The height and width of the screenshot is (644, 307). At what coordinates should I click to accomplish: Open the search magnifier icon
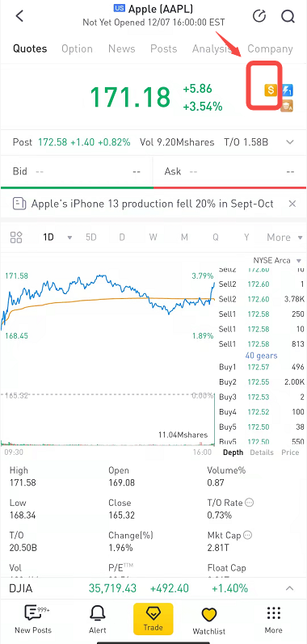click(x=288, y=16)
